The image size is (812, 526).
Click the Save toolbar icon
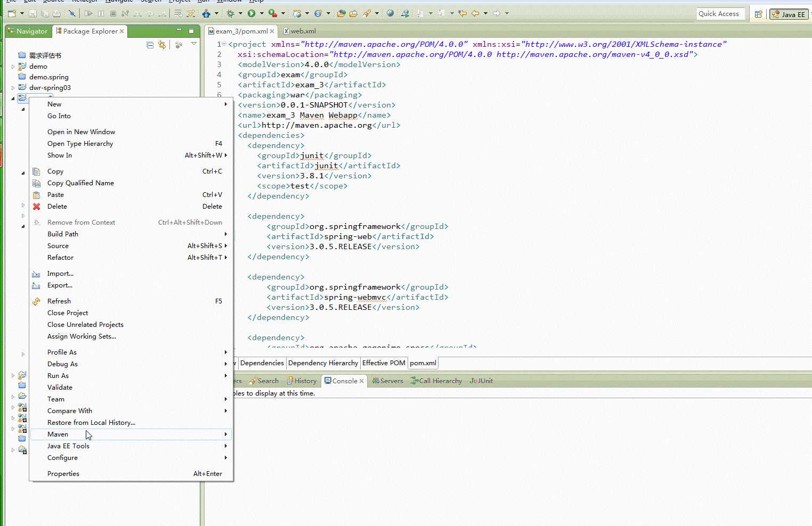33,13
